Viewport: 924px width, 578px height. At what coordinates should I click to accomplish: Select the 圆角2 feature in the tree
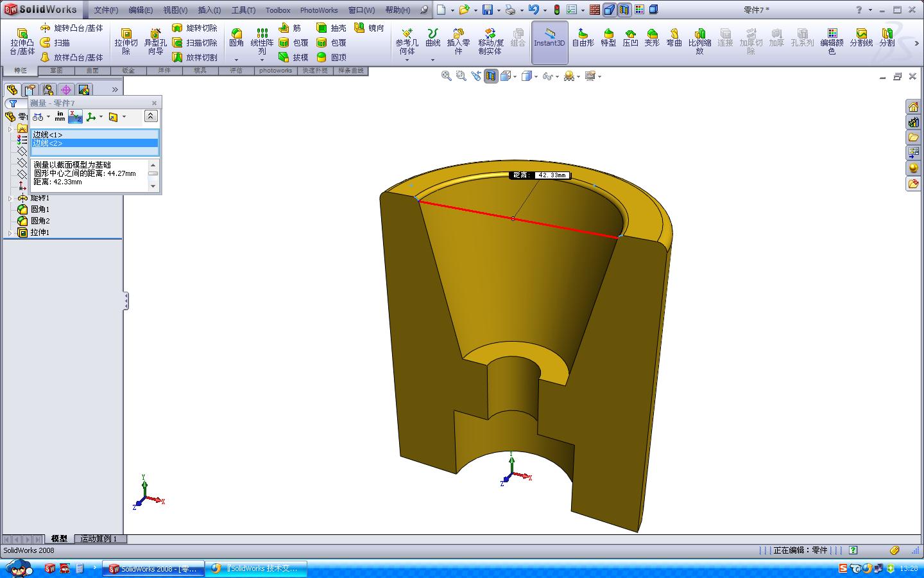(40, 221)
